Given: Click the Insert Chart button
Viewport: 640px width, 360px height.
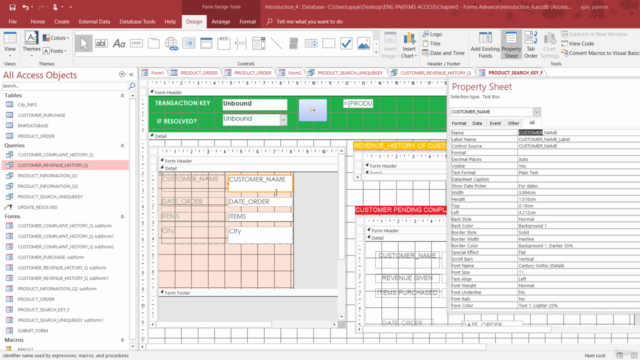Looking at the screenshot, I should pos(409,45).
